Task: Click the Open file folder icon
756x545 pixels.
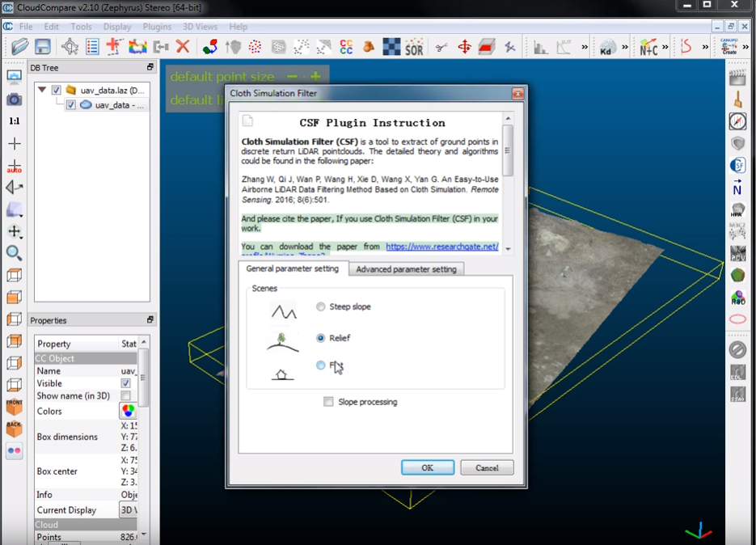Action: 19,47
